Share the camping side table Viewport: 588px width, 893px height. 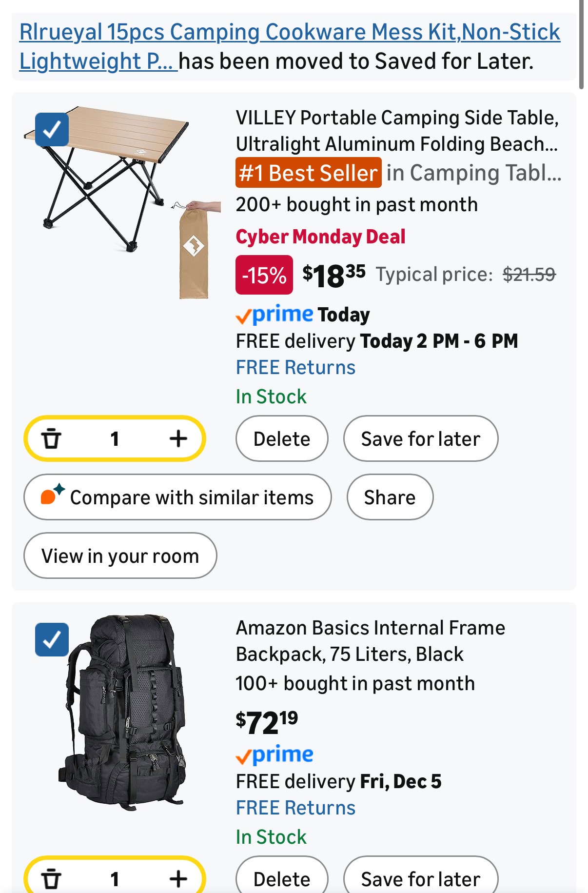(390, 497)
